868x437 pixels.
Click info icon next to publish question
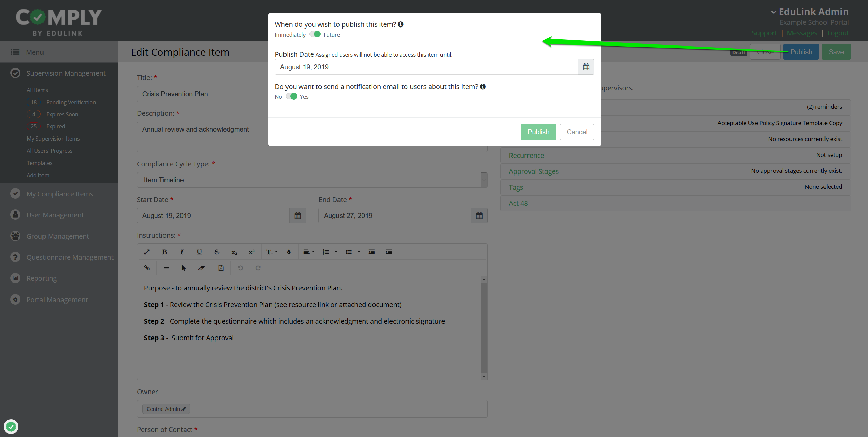401,24
